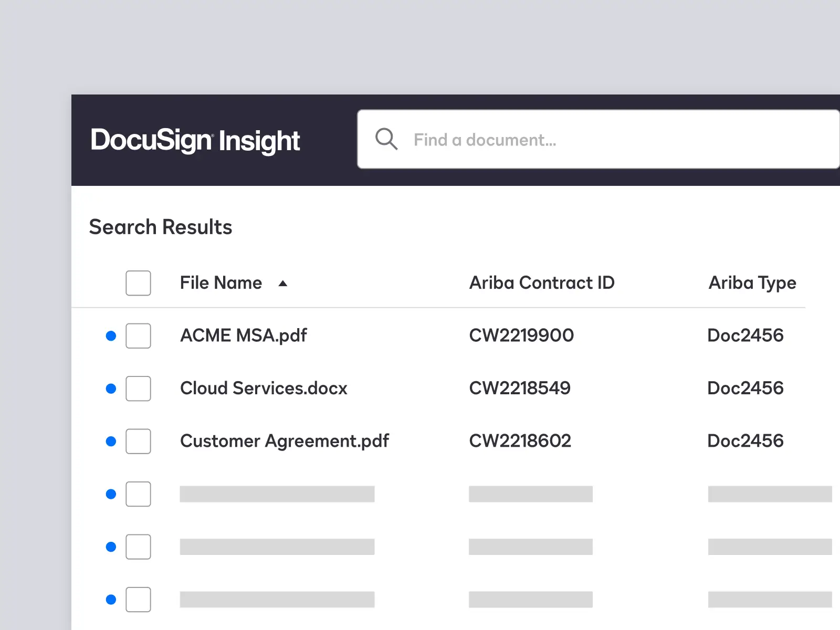
Task: Click the File Name column header
Action: (221, 283)
